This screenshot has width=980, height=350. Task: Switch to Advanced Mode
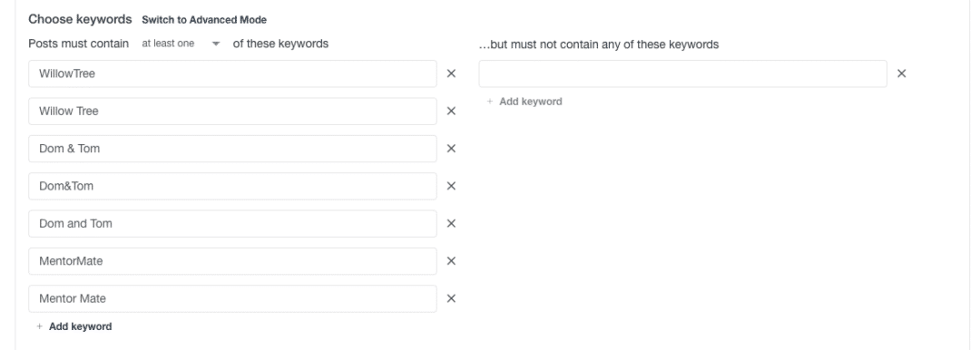204,20
